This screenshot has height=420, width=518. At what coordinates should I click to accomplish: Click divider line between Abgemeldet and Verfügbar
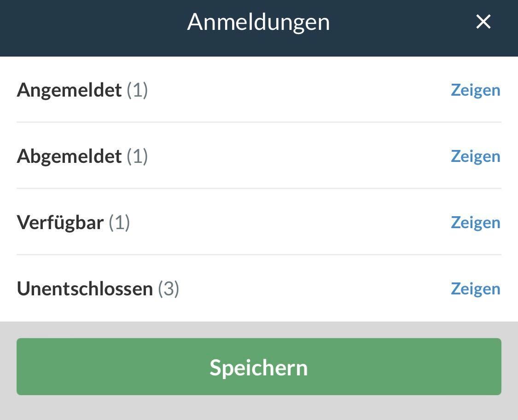pyautogui.click(x=259, y=188)
